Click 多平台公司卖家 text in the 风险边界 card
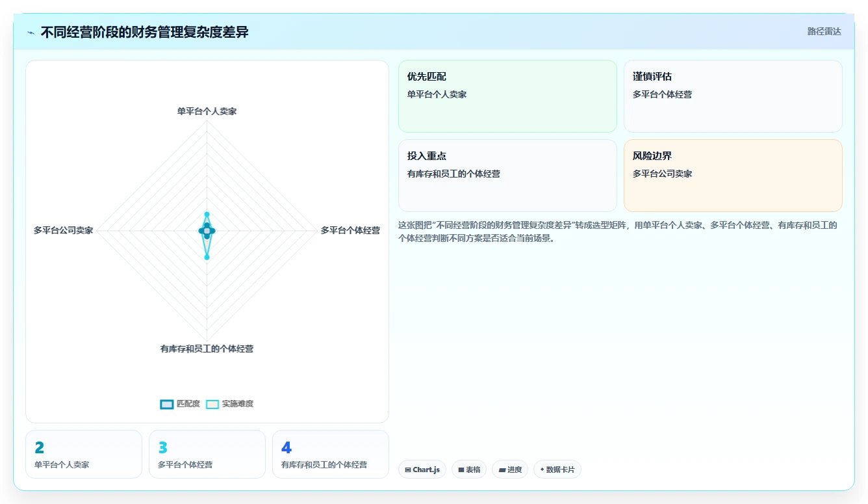This screenshot has width=868, height=504. (662, 174)
